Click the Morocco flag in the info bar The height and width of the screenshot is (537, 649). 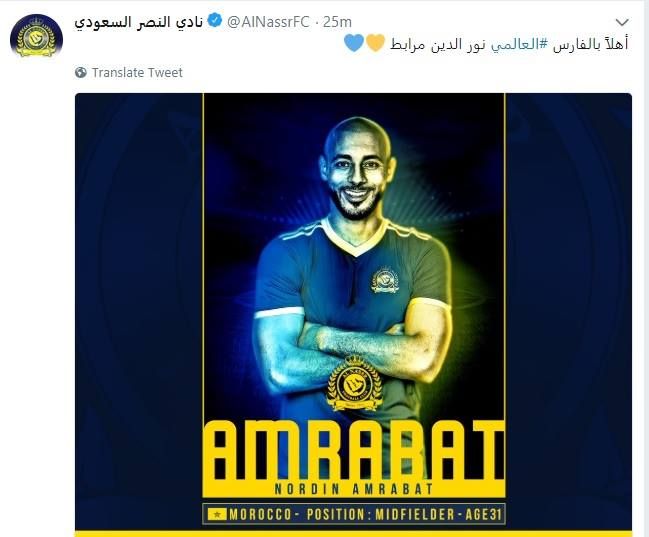coord(216,514)
